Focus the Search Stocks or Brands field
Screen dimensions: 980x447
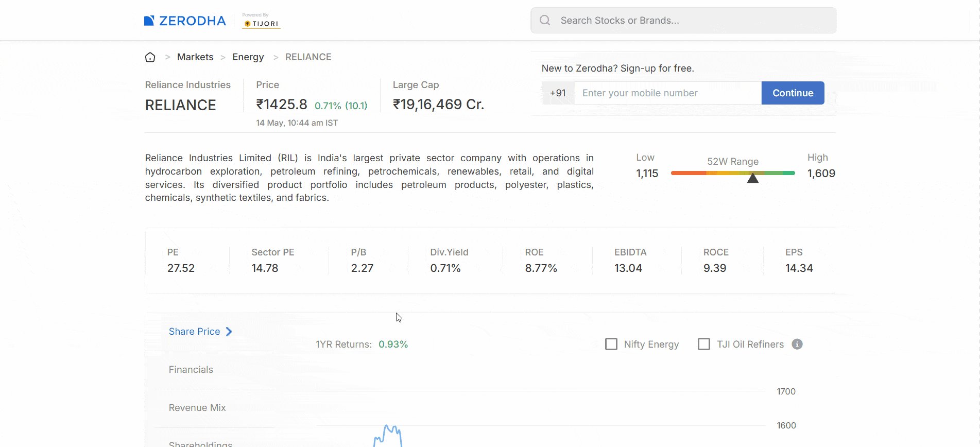683,20
